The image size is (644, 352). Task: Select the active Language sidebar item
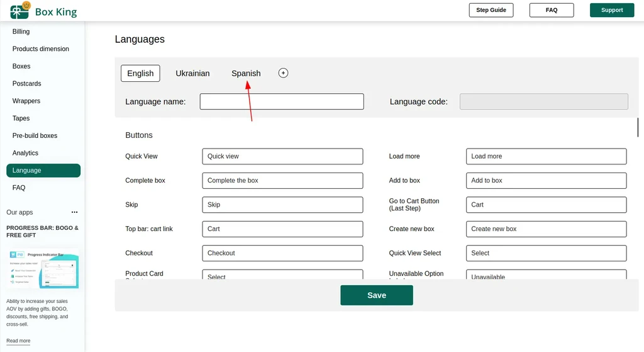43,171
